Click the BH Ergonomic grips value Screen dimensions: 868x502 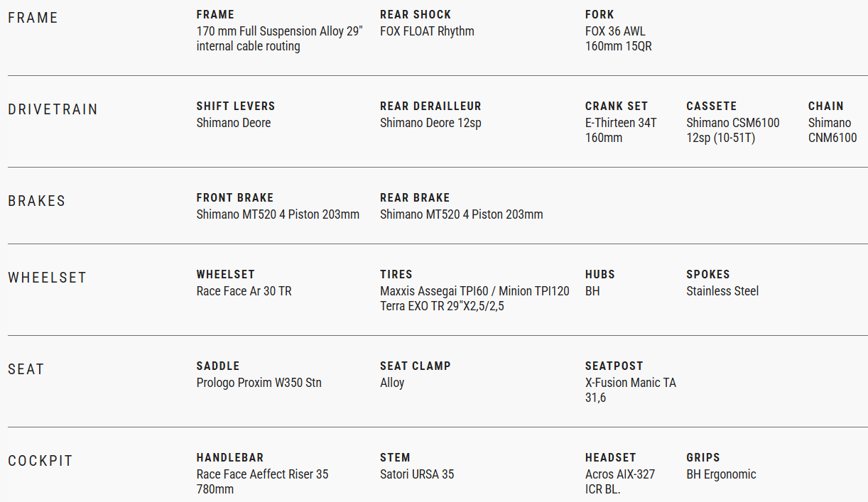(721, 474)
